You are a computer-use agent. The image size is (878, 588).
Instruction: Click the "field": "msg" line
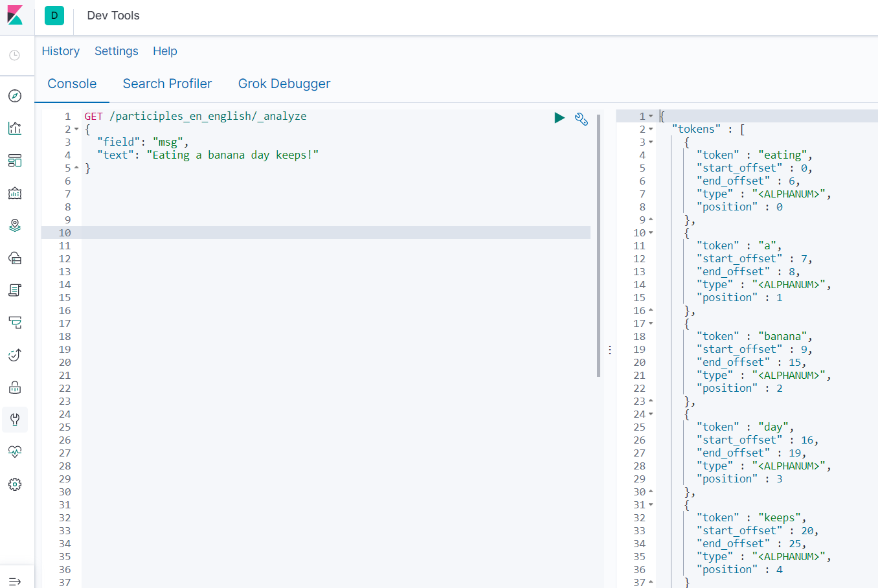142,142
